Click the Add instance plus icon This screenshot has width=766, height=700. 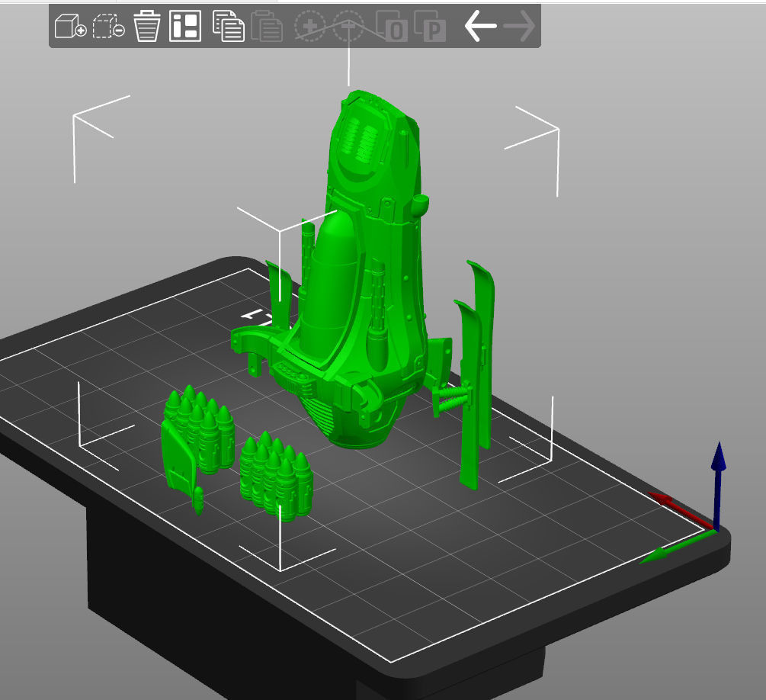(x=310, y=26)
